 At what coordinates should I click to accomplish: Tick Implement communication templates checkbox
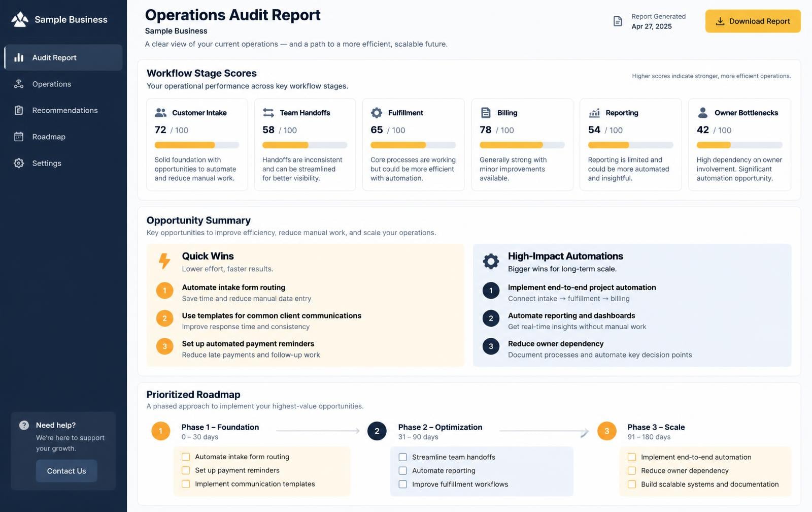(186, 484)
